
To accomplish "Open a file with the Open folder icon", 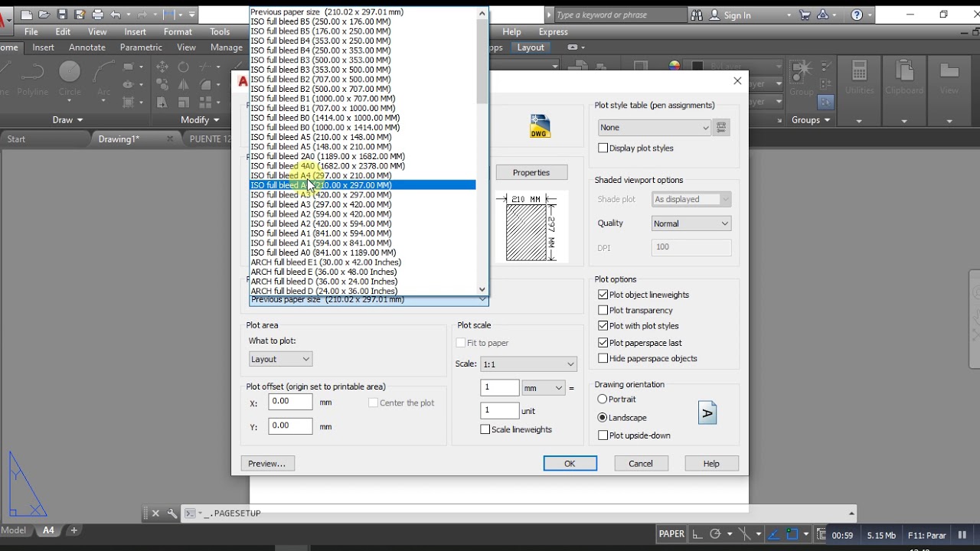I will point(44,15).
